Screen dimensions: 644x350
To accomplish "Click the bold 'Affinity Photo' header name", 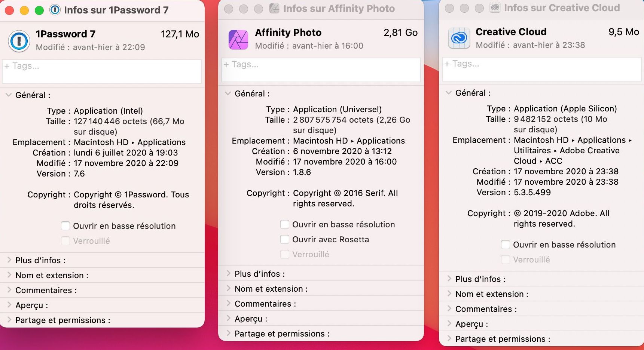I will click(288, 33).
